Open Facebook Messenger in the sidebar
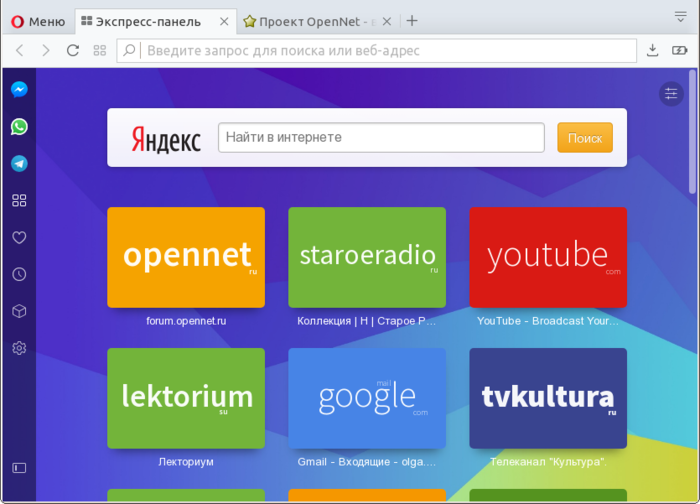The image size is (700, 504). 19,89
